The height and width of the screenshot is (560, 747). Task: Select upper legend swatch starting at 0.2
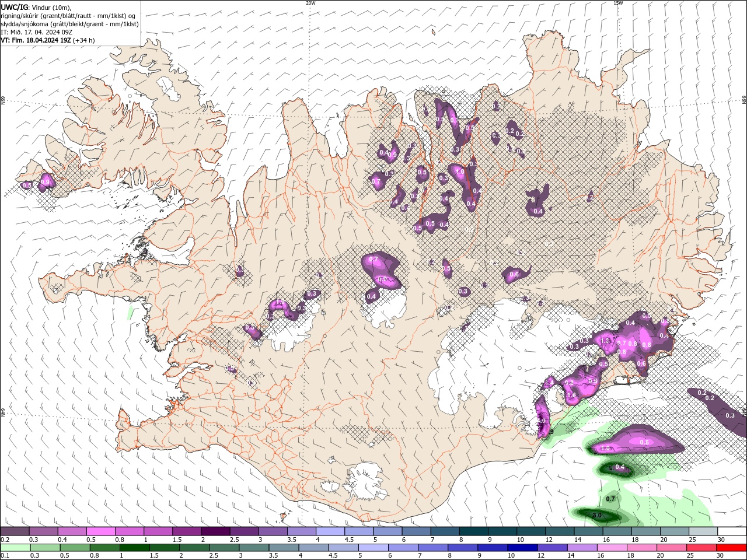(15, 531)
